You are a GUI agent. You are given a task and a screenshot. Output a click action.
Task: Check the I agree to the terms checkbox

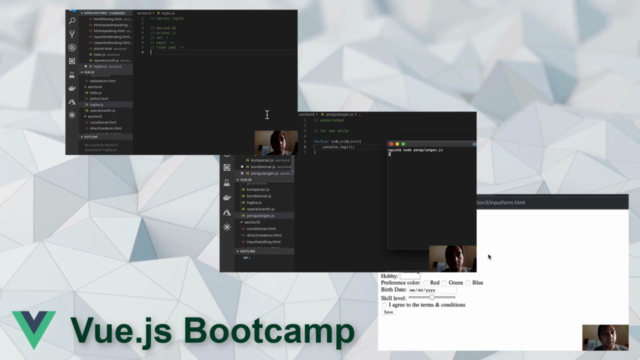click(384, 305)
